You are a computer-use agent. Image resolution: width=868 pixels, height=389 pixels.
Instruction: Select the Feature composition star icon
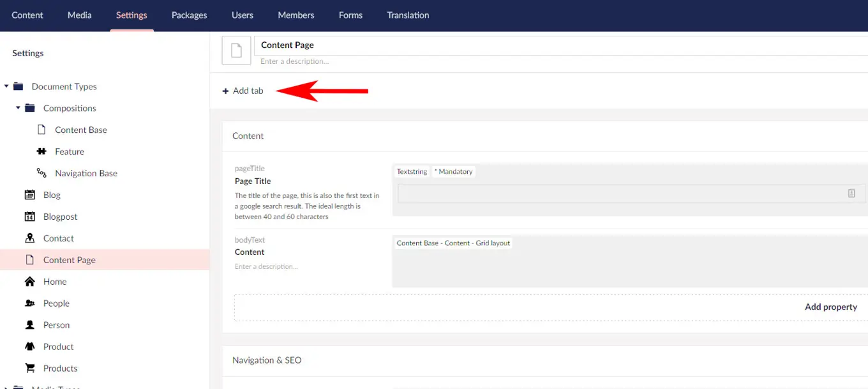(x=40, y=151)
